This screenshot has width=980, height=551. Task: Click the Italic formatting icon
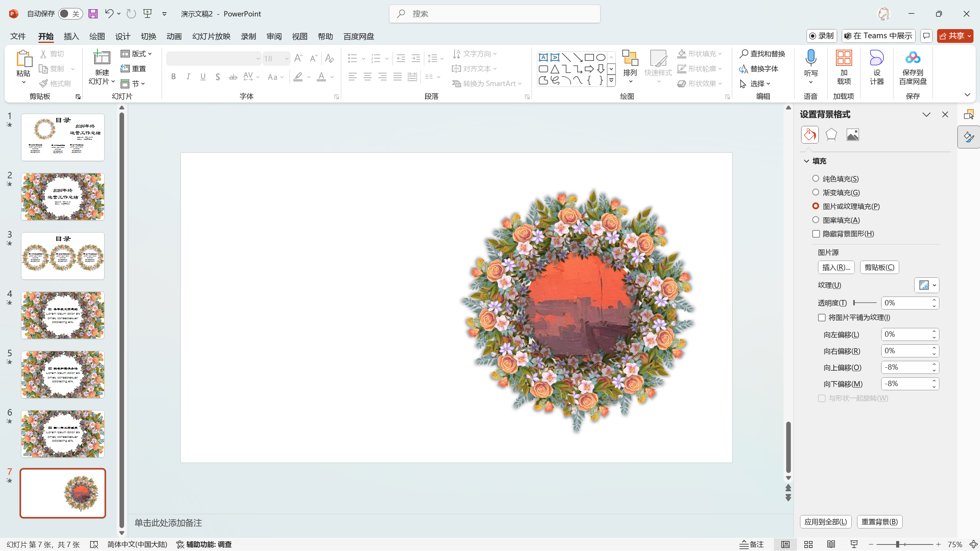click(x=188, y=77)
